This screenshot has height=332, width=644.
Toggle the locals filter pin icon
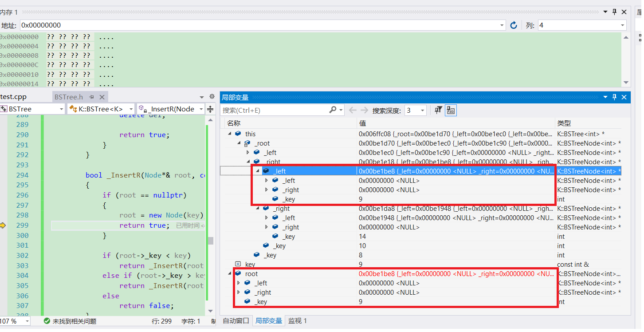438,110
